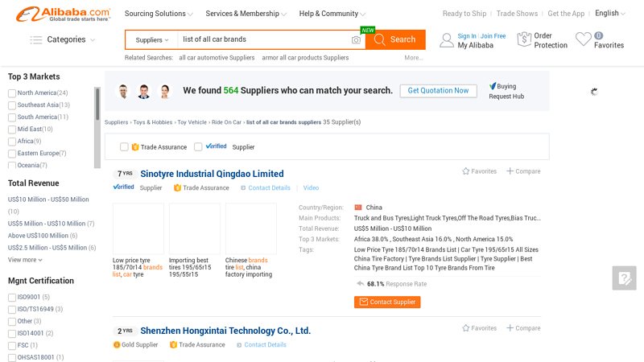
Task: Click Compare plus icon for Sinotyre
Action: 510,171
